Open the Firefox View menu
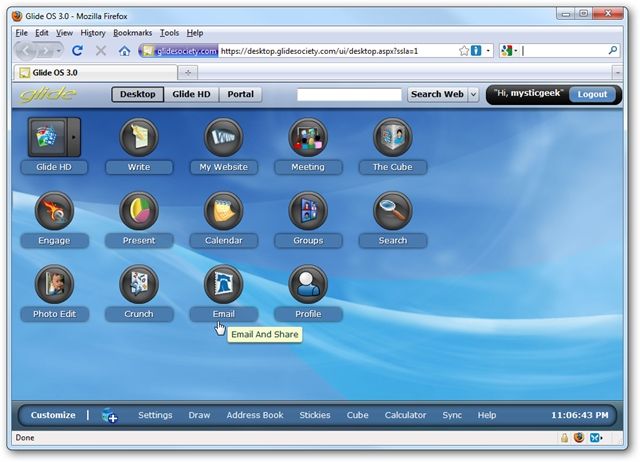Screen dimensions: 640x462 click(64, 33)
